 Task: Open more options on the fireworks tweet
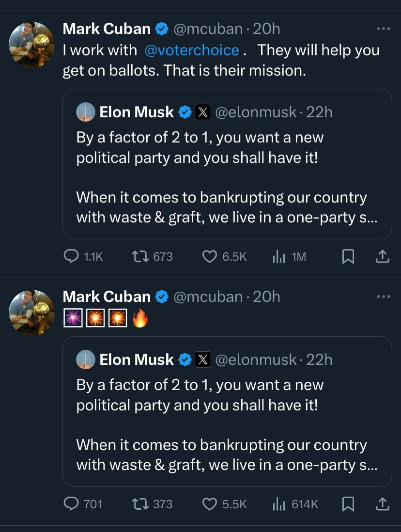383,297
